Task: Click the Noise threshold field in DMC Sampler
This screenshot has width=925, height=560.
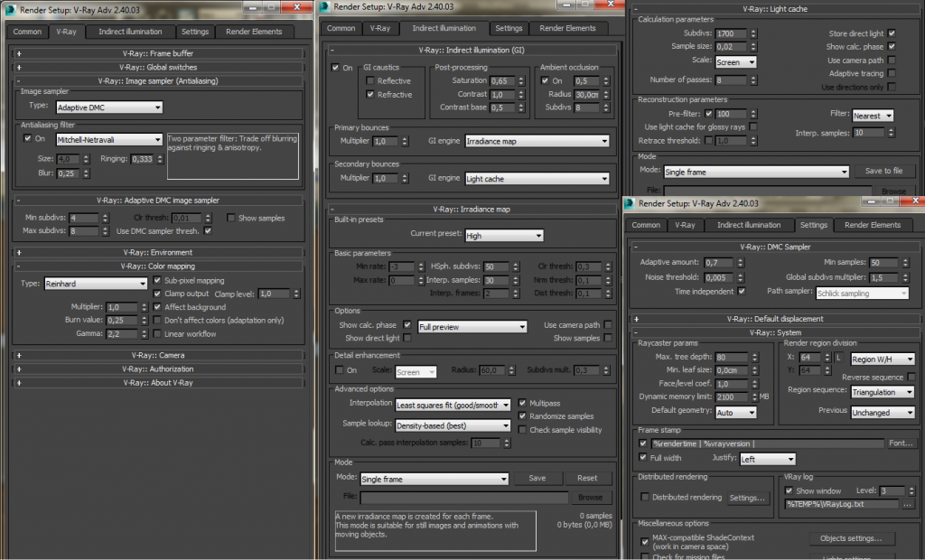Action: [718, 277]
